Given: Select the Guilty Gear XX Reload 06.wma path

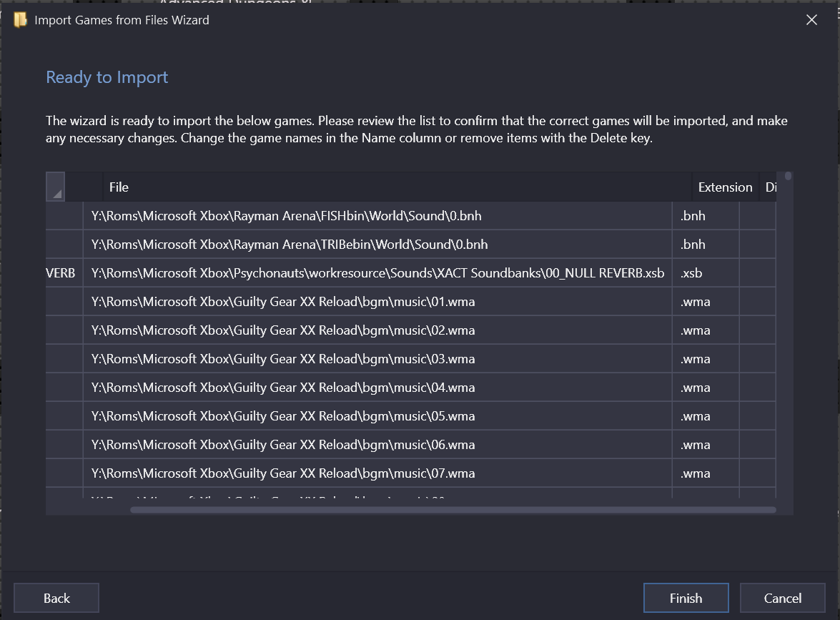Looking at the screenshot, I should (377, 445).
